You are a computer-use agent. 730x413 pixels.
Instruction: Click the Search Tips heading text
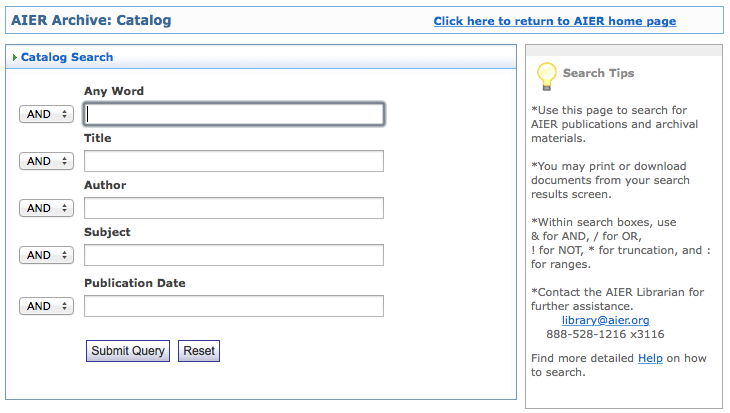click(598, 73)
